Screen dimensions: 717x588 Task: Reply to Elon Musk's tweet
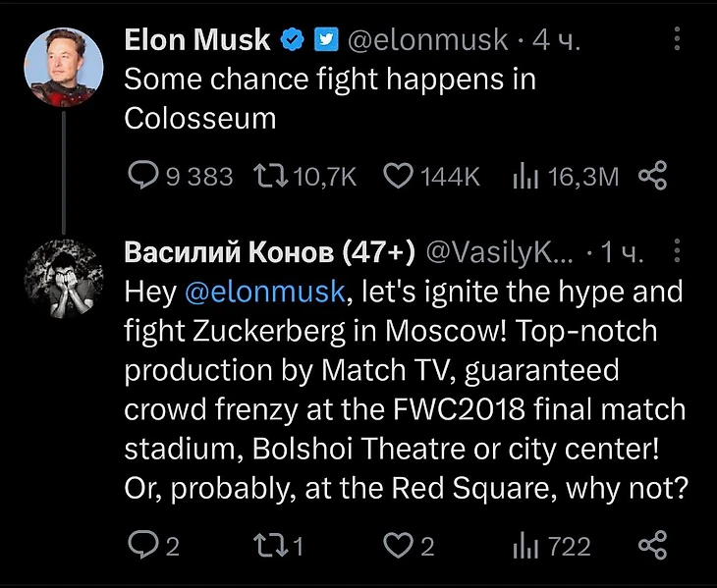[x=143, y=176]
